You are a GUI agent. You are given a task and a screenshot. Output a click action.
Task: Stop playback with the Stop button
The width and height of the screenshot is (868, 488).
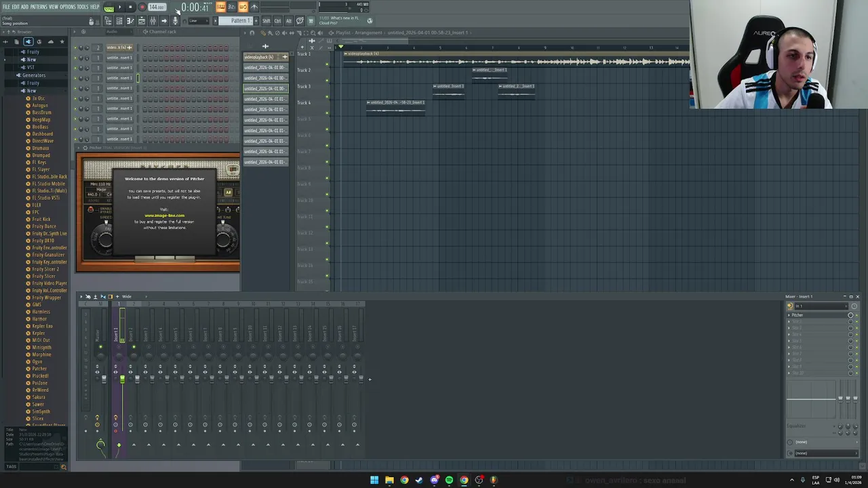(130, 7)
